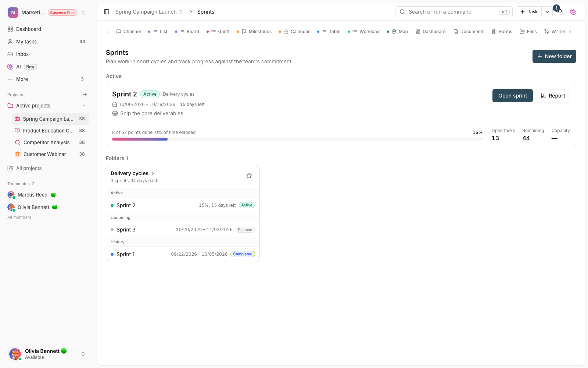Viewport: 588px width, 368px height.
Task: Open Competitor Analysis project
Action: tap(51, 142)
